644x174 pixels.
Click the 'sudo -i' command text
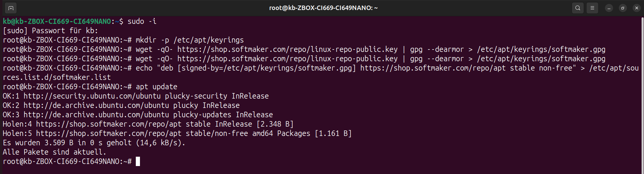pos(142,21)
